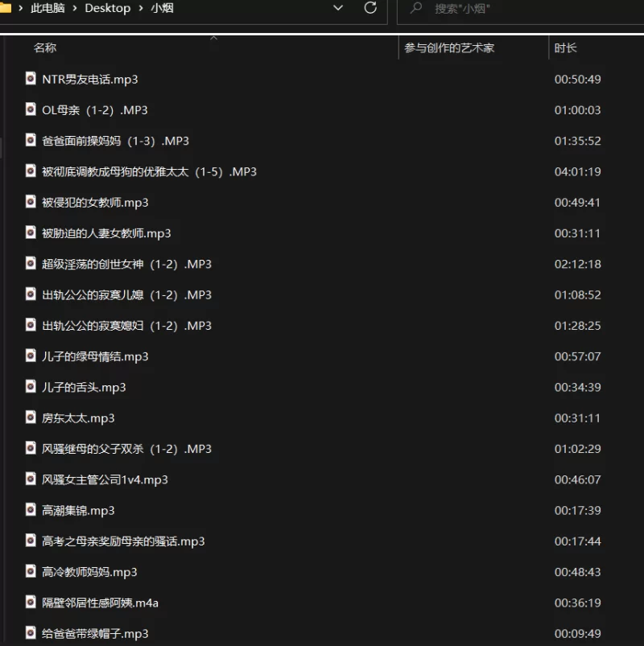The height and width of the screenshot is (646, 644).
Task: Toggle the sort arrow above 名称 column
Action: tap(213, 38)
